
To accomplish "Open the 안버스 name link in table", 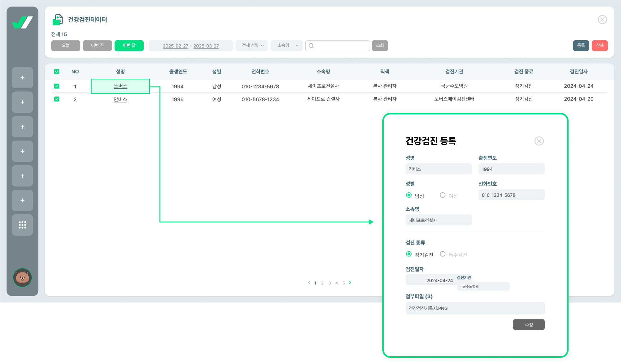I will 120,100.
